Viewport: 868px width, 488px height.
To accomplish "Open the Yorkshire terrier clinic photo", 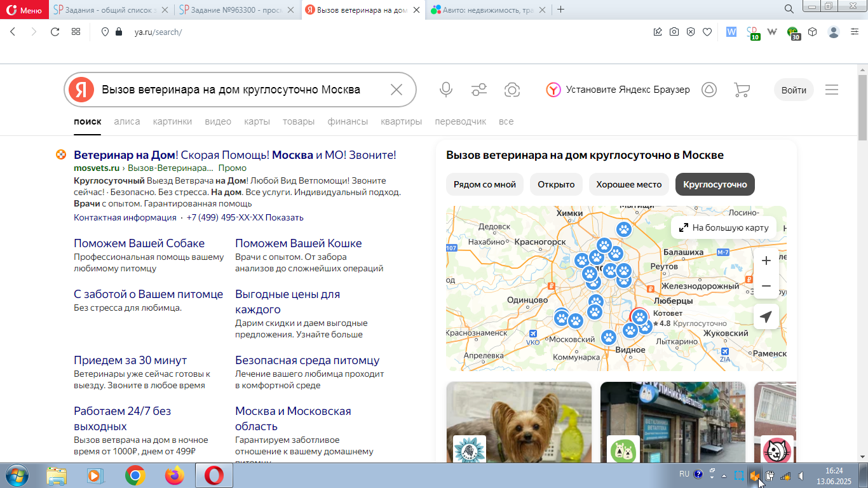I will 519,422.
